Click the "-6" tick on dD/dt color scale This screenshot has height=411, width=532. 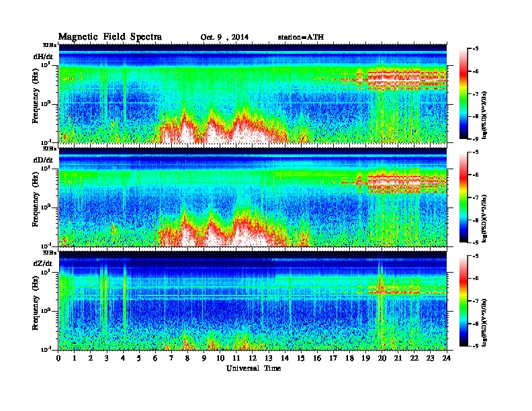tap(476, 175)
